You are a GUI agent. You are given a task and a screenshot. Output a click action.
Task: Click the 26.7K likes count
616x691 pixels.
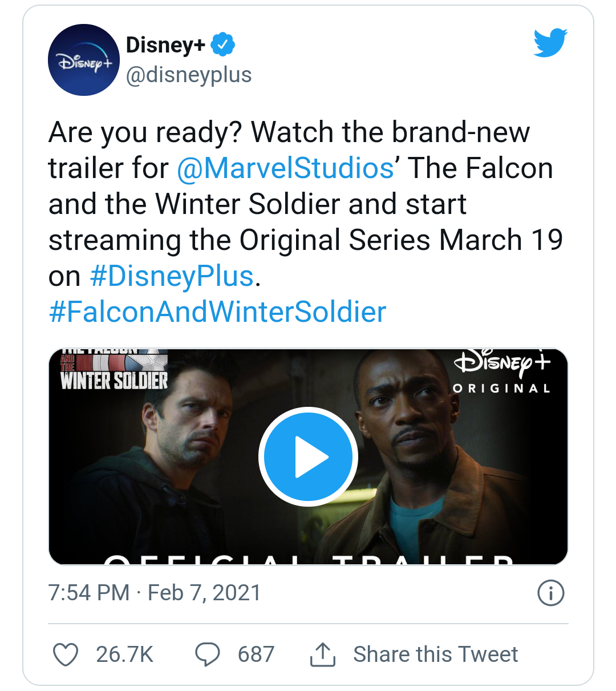tap(125, 654)
